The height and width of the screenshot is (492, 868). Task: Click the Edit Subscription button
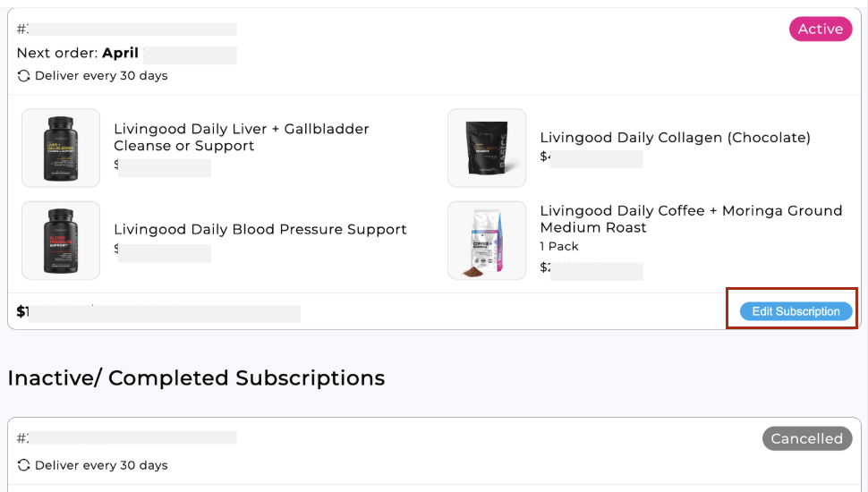point(796,311)
